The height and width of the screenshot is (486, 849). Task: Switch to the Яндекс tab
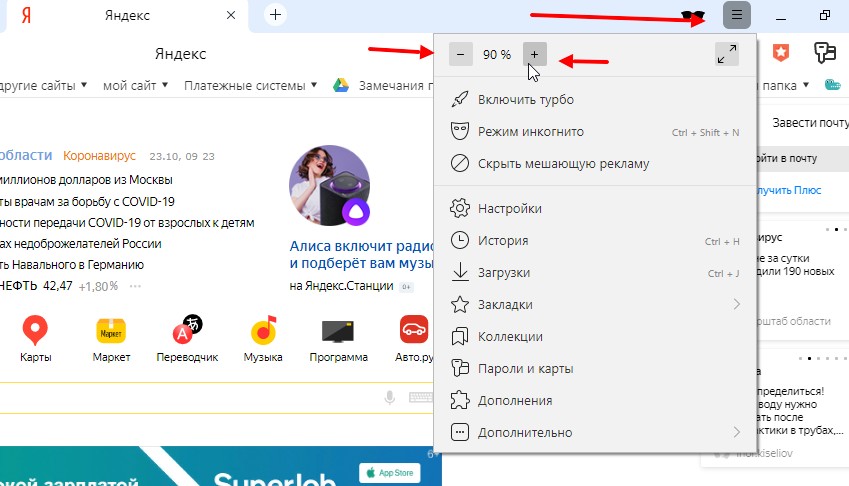click(x=127, y=16)
